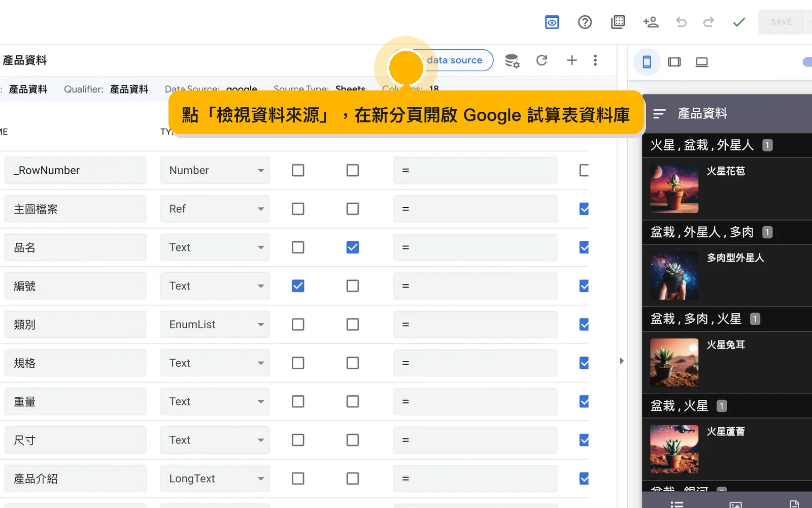Viewport: 812px width, 508px height.
Task: Switch preview to mobile phone view
Action: [647, 62]
